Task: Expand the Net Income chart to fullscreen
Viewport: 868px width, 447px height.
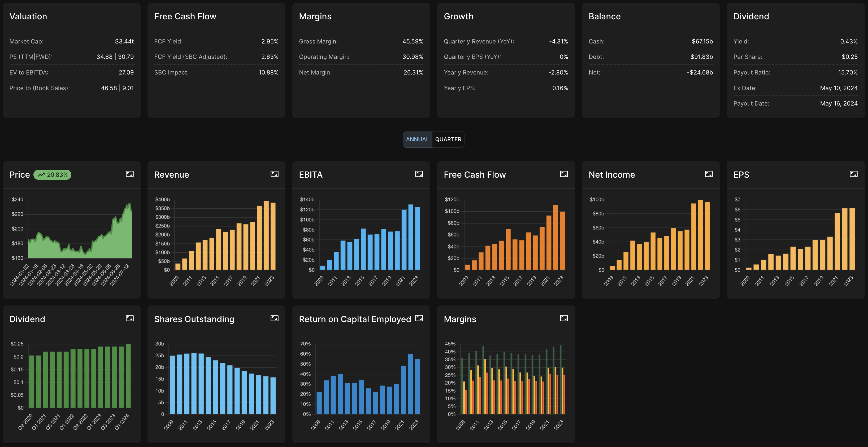Action: (x=709, y=174)
